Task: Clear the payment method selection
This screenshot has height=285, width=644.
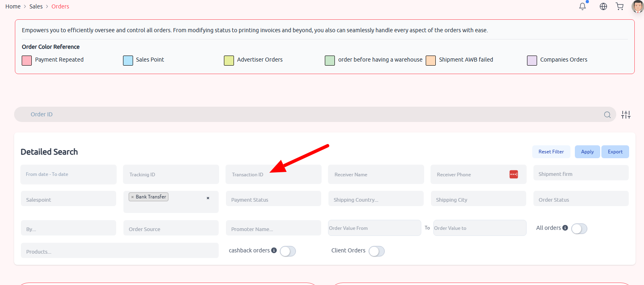Action: pos(208,198)
